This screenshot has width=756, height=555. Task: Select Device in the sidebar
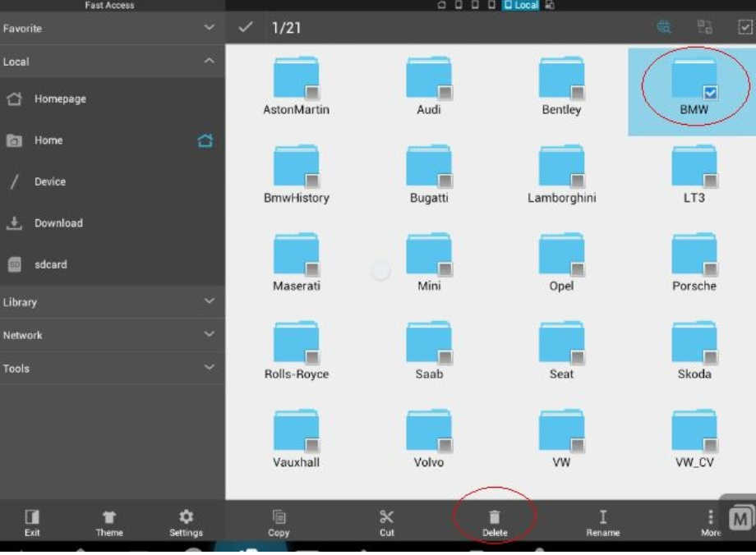(x=113, y=181)
